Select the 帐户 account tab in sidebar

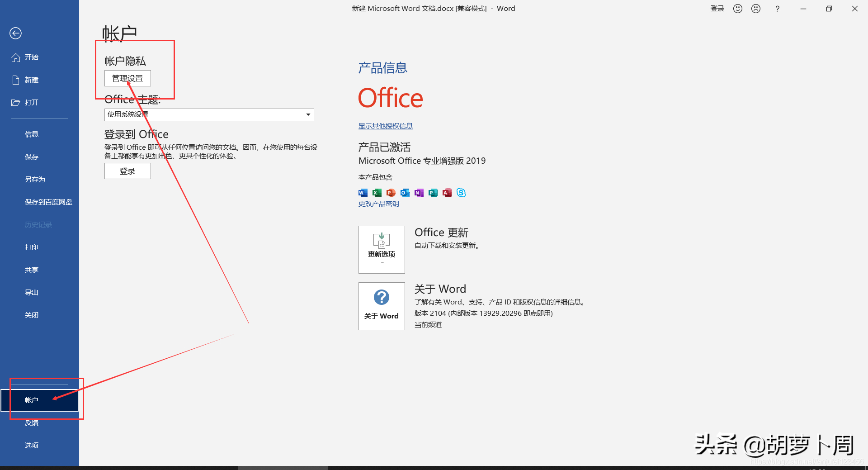(39, 400)
